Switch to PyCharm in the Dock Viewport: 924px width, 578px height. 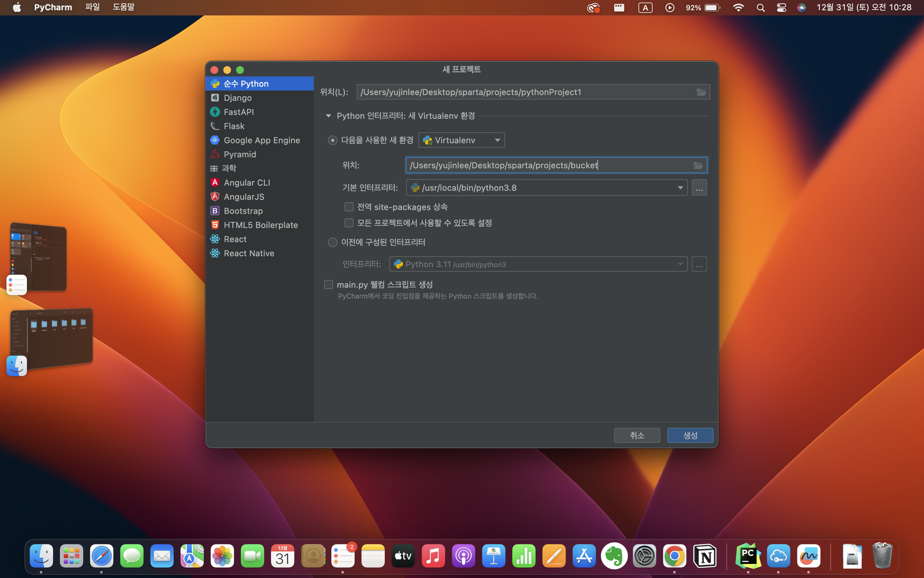pyautogui.click(x=748, y=556)
